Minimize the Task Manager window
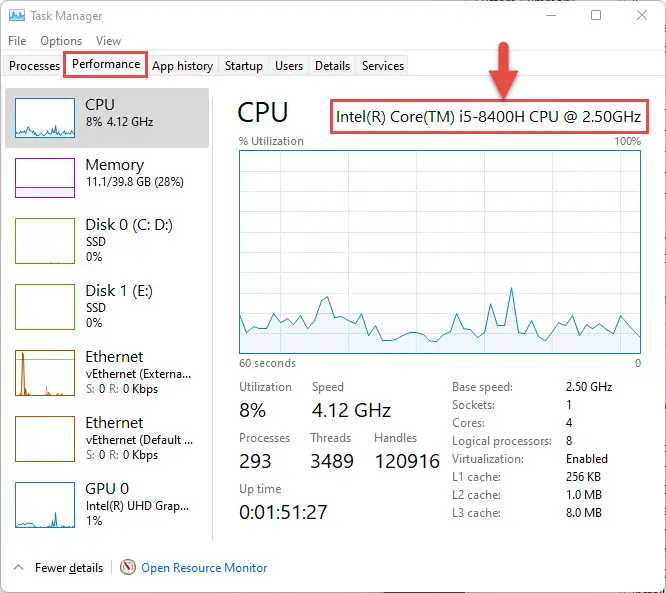Viewport: 666px width, 593px height. point(551,15)
